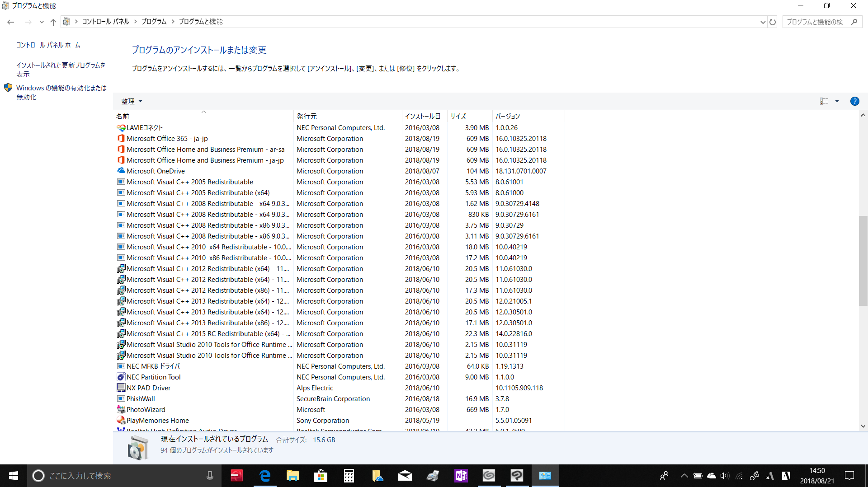Click the Wi-Fi network tray icon
This screenshot has height=487, width=868.
pyautogui.click(x=740, y=476)
